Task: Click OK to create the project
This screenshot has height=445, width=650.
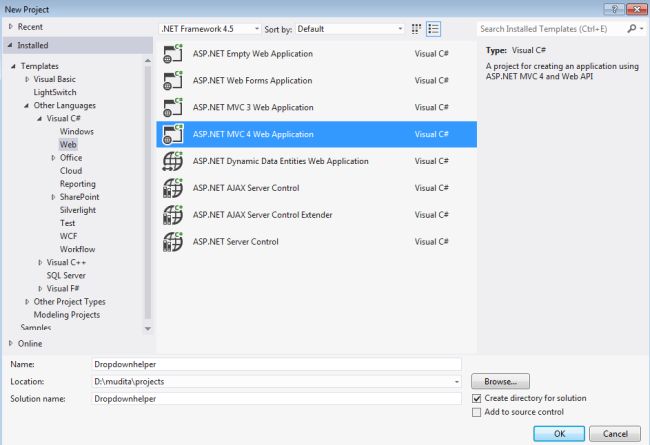Action: (559, 434)
